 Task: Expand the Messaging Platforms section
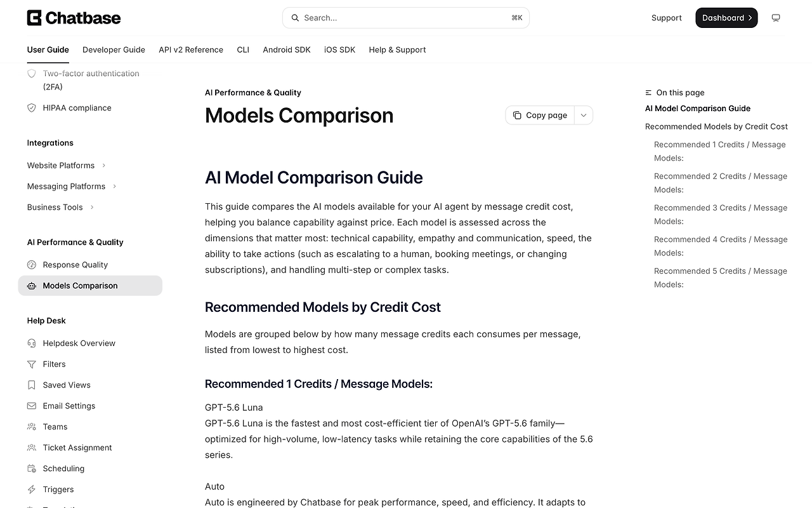click(72, 187)
